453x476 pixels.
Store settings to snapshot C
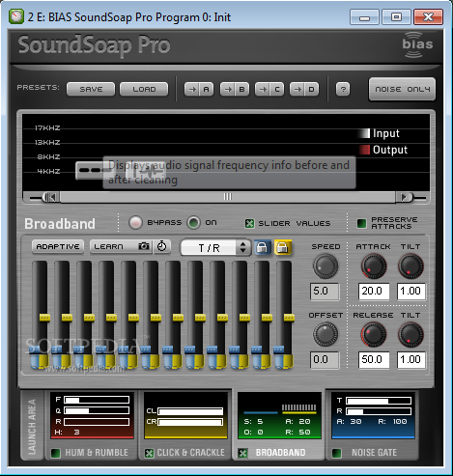pyautogui.click(x=269, y=89)
